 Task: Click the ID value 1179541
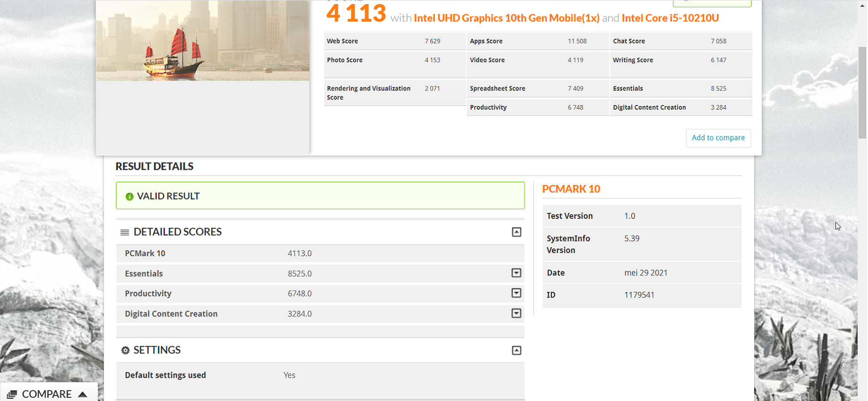pyautogui.click(x=639, y=295)
